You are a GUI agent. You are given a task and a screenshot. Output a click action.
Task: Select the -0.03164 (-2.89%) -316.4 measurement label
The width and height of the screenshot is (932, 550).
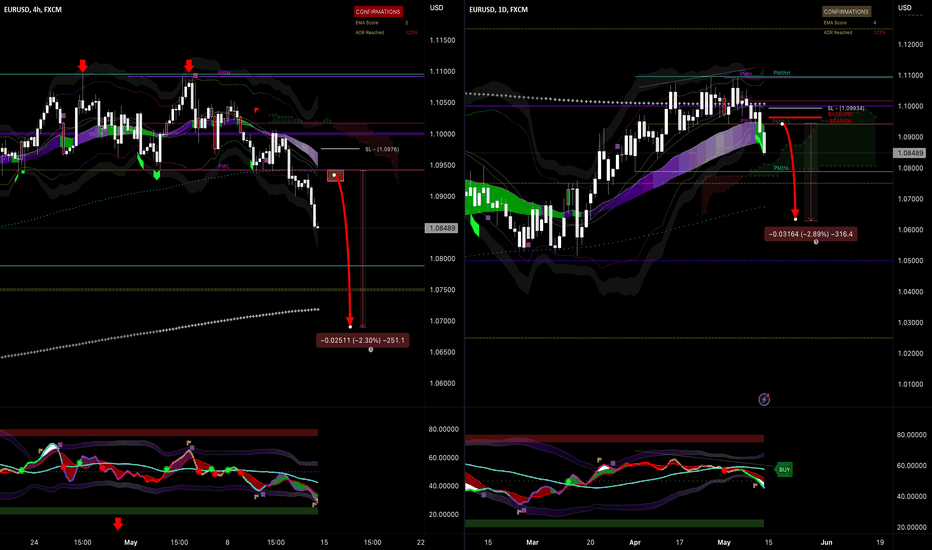click(x=811, y=234)
